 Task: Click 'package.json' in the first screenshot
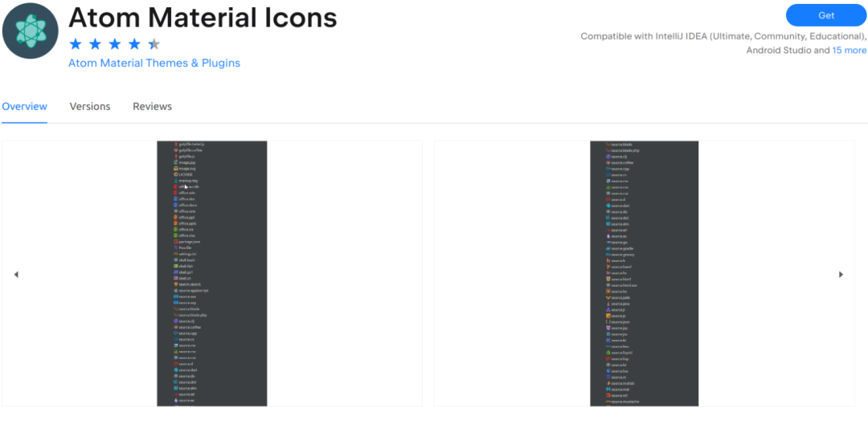pyautogui.click(x=189, y=241)
